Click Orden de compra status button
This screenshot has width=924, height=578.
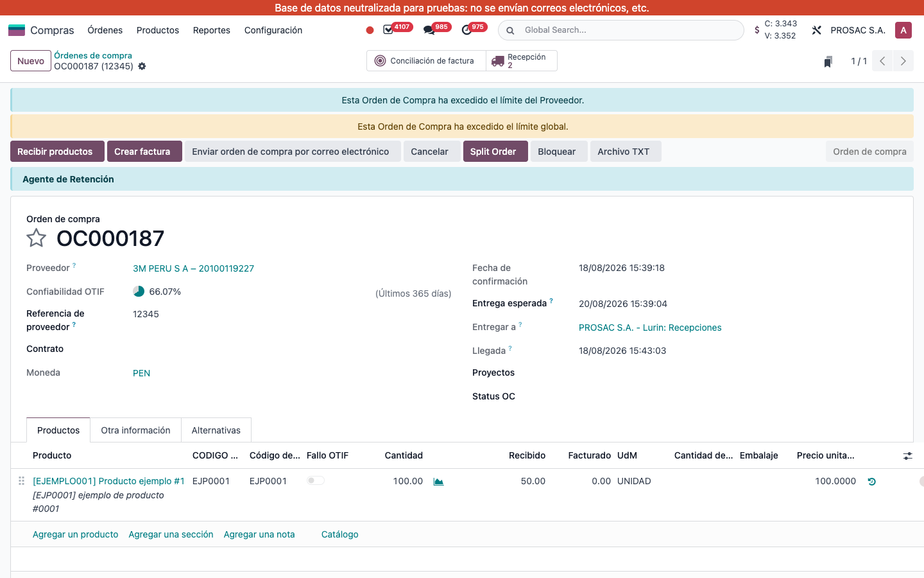[869, 152]
